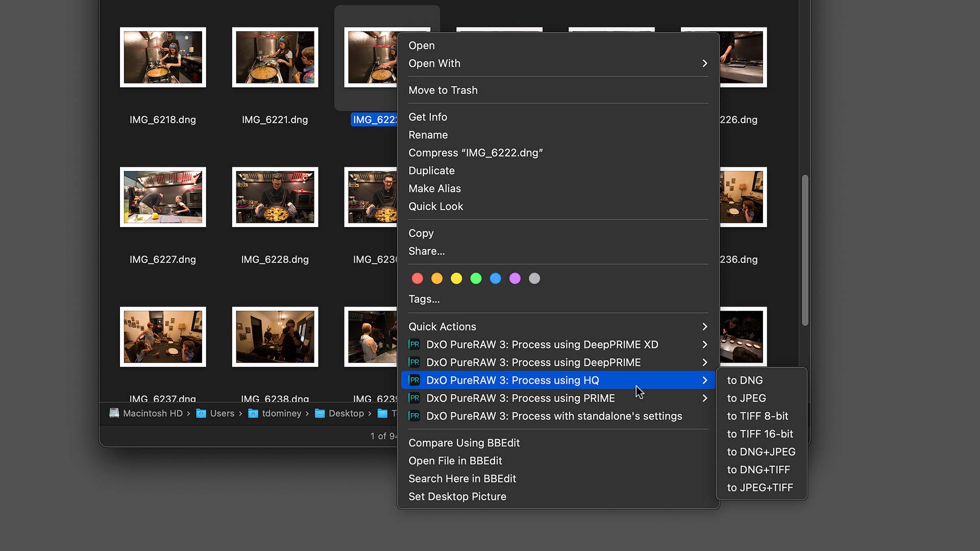Open the DeepPRIME processing submenu chevron
Image resolution: width=980 pixels, height=551 pixels.
point(704,362)
